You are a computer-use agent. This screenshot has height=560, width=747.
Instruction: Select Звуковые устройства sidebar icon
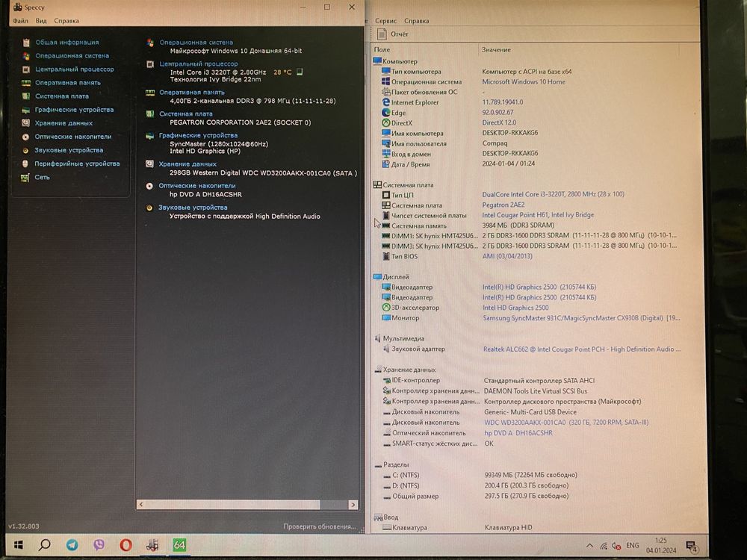(25, 151)
